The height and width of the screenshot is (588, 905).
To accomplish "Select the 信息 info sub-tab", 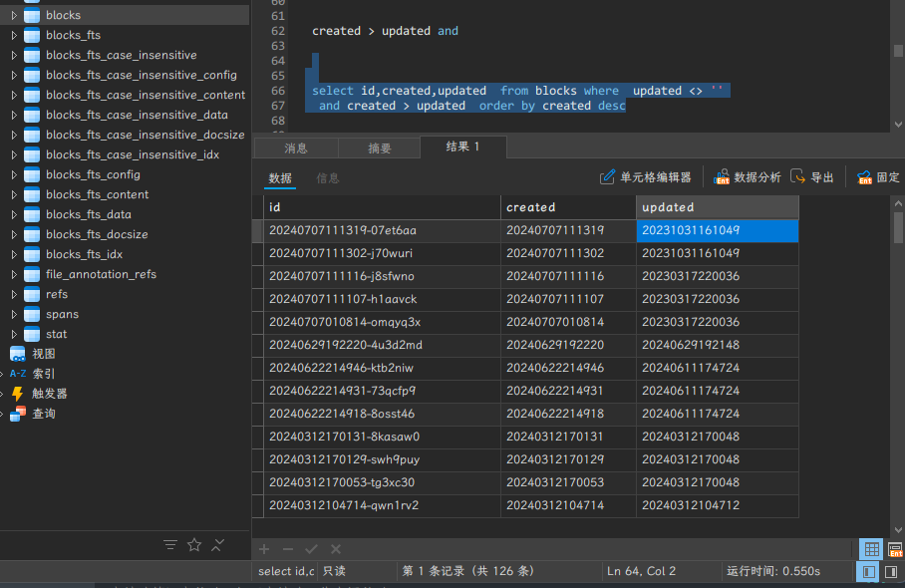I will pyautogui.click(x=328, y=178).
